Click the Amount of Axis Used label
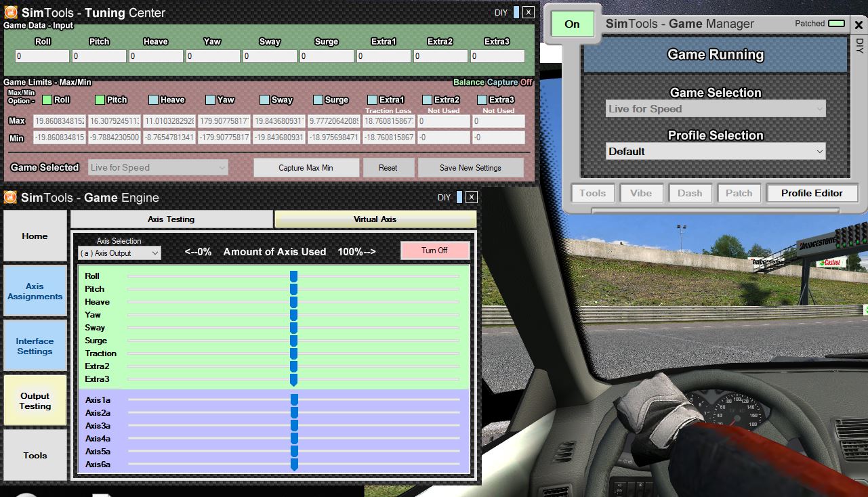The height and width of the screenshot is (497, 868). [x=274, y=251]
